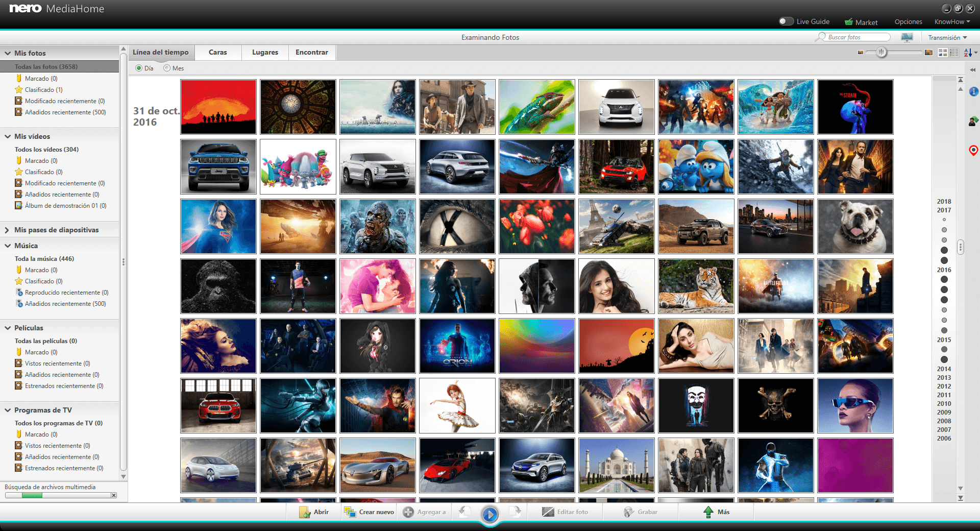Click the magnifier icon in Buscar fotos
This screenshot has height=531, width=980.
coord(821,37)
